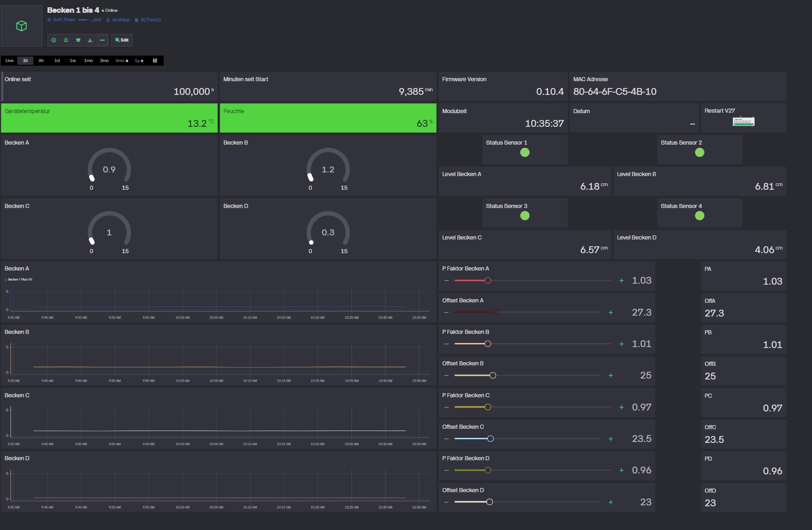The image size is (812, 530).
Task: Click the P Faktor Becken B slider handle
Action: (488, 344)
